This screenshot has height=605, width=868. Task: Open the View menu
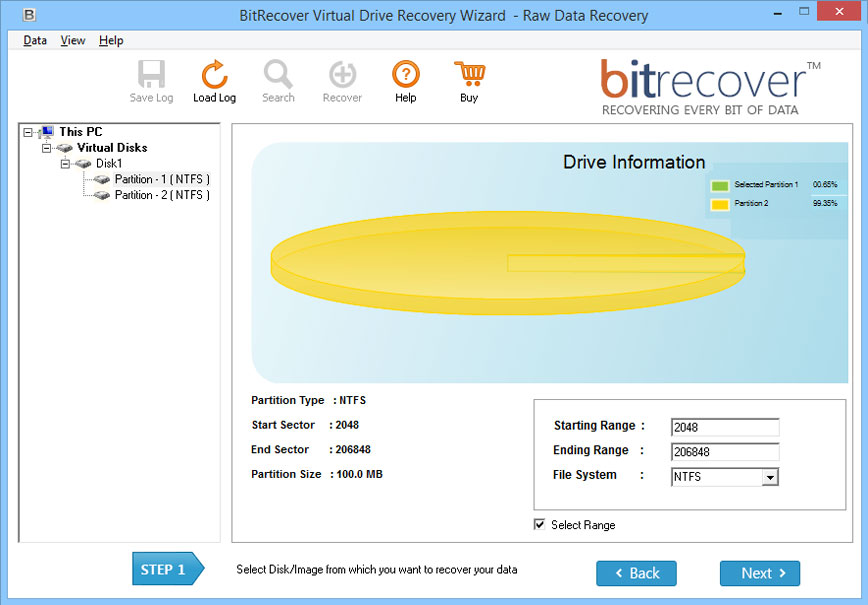[x=72, y=40]
